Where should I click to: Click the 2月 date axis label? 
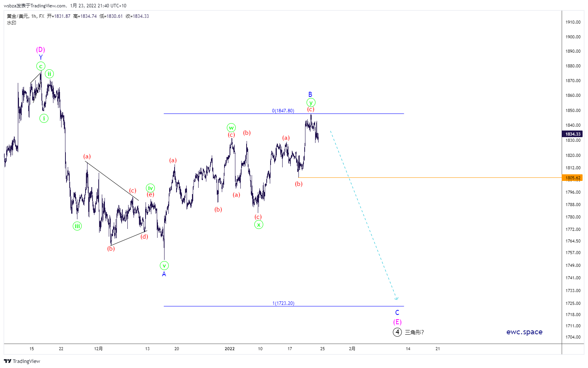352,349
